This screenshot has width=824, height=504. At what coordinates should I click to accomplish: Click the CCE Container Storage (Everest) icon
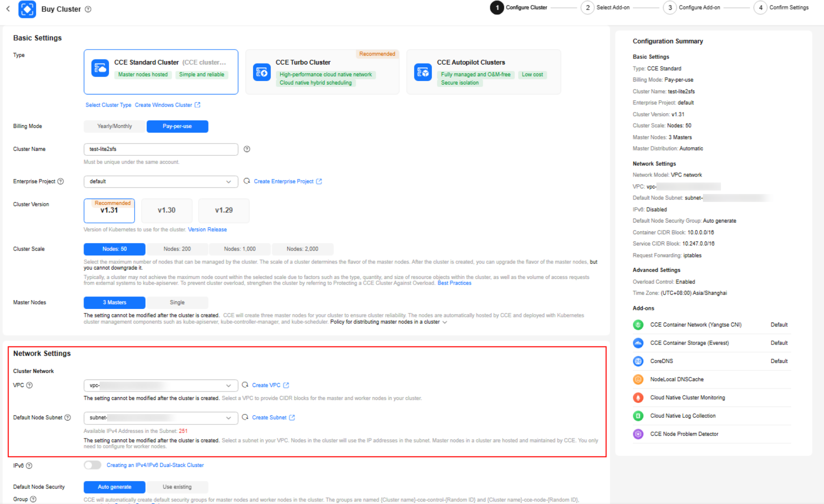(638, 343)
